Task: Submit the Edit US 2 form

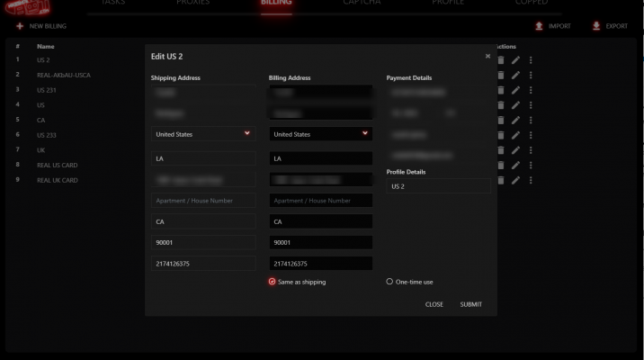Action: [x=470, y=304]
